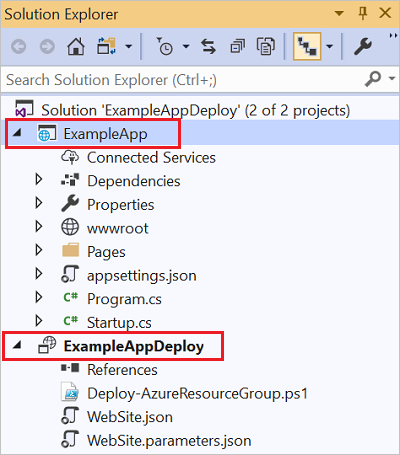Click the Home icon in toolbar
Image resolution: width=400 pixels, height=455 pixels.
pyautogui.click(x=76, y=46)
